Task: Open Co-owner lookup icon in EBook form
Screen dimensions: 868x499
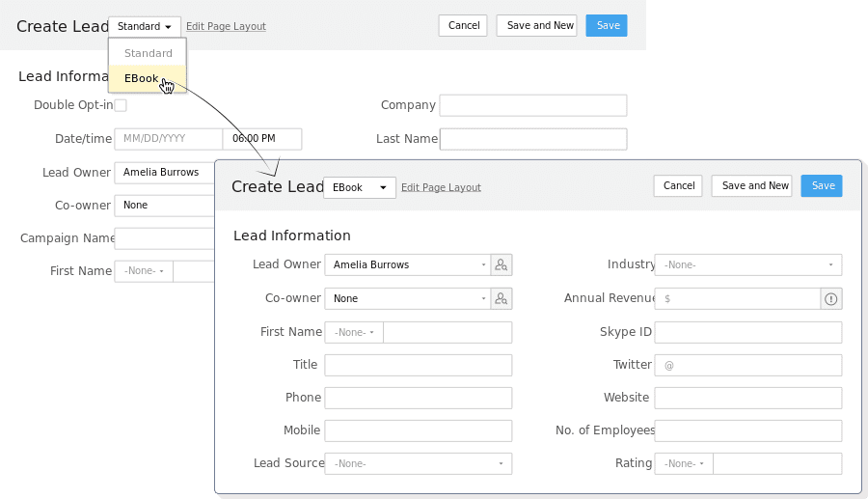Action: (x=501, y=298)
